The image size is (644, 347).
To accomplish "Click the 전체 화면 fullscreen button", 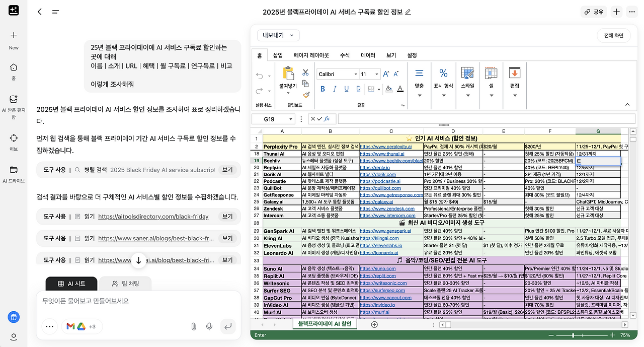I will click(x=613, y=35).
